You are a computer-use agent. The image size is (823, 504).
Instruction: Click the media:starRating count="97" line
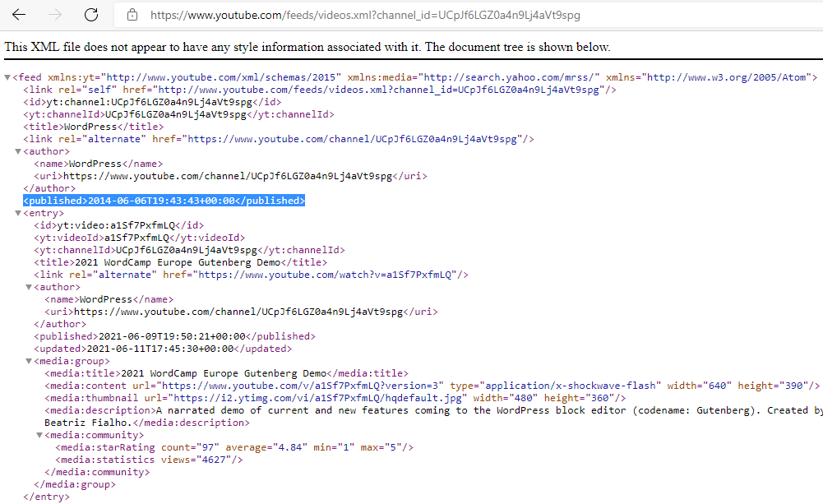pyautogui.click(x=234, y=447)
